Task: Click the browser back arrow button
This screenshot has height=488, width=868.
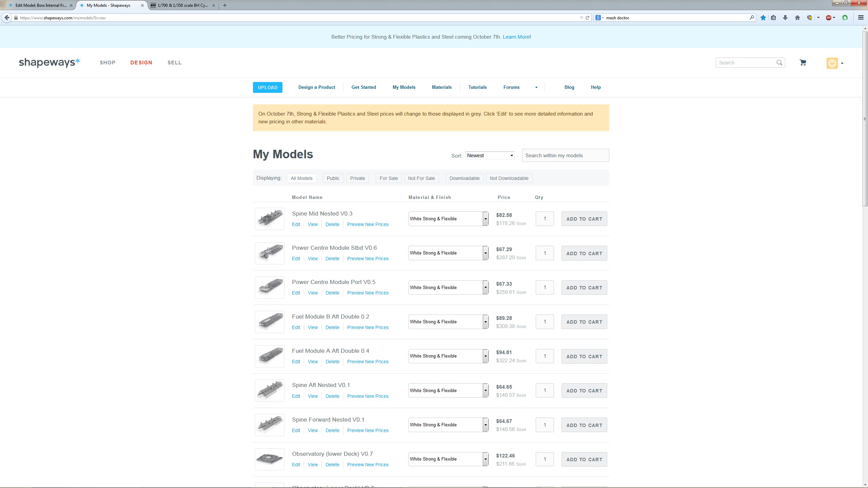Action: (x=7, y=18)
